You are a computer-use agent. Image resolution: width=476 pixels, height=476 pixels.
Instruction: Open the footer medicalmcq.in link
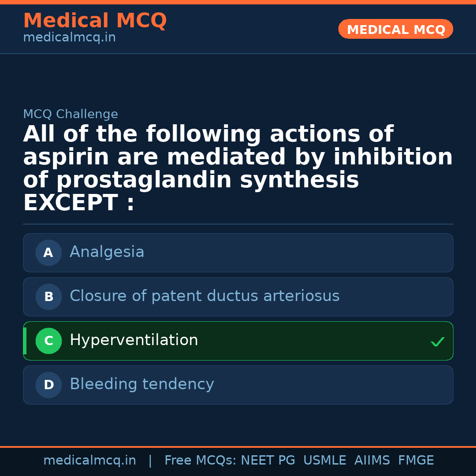tap(89, 461)
